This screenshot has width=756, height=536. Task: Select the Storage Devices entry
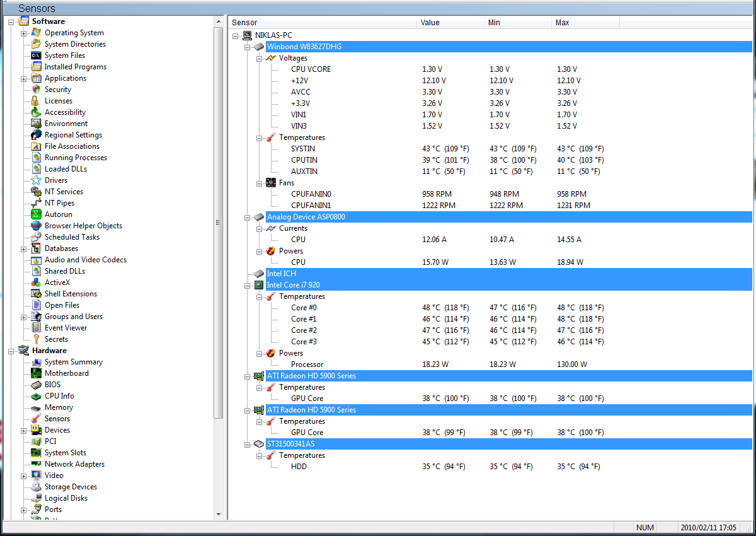[x=71, y=487]
